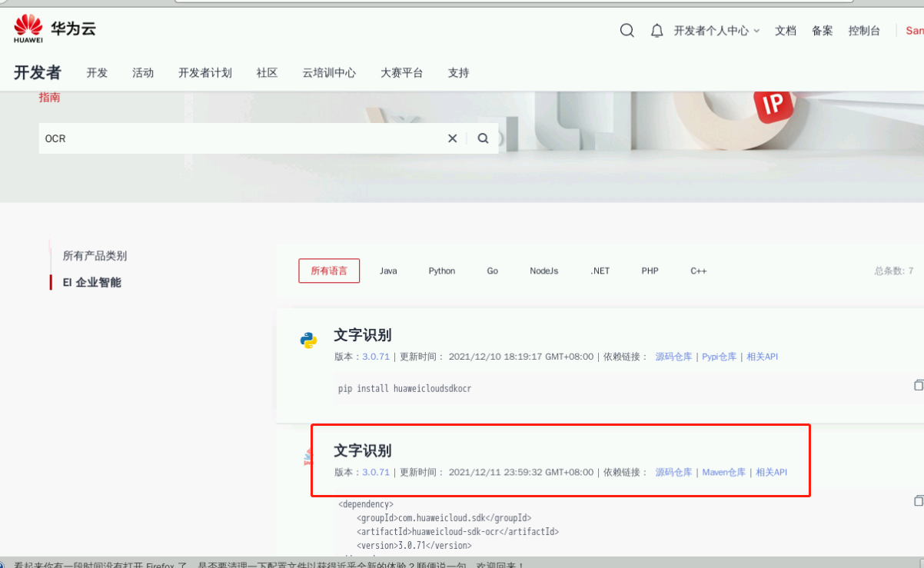
Task: Click the com.huaweicloud.sdk groupId line
Action: 444,518
